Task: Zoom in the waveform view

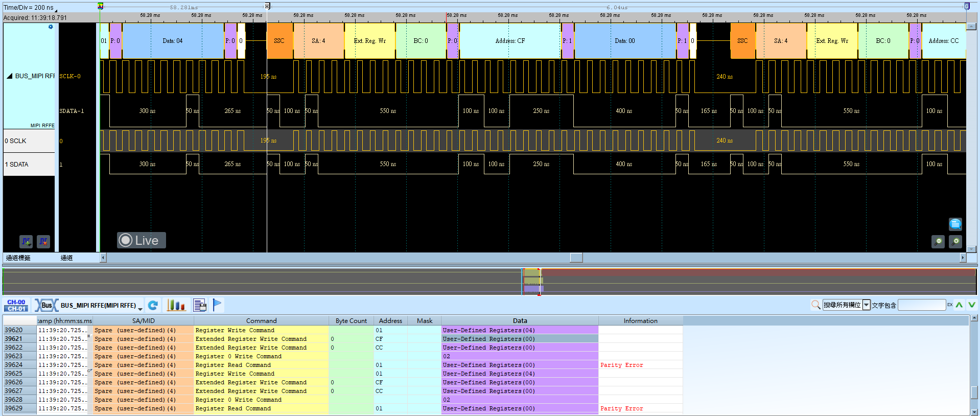Action: [x=955, y=241]
